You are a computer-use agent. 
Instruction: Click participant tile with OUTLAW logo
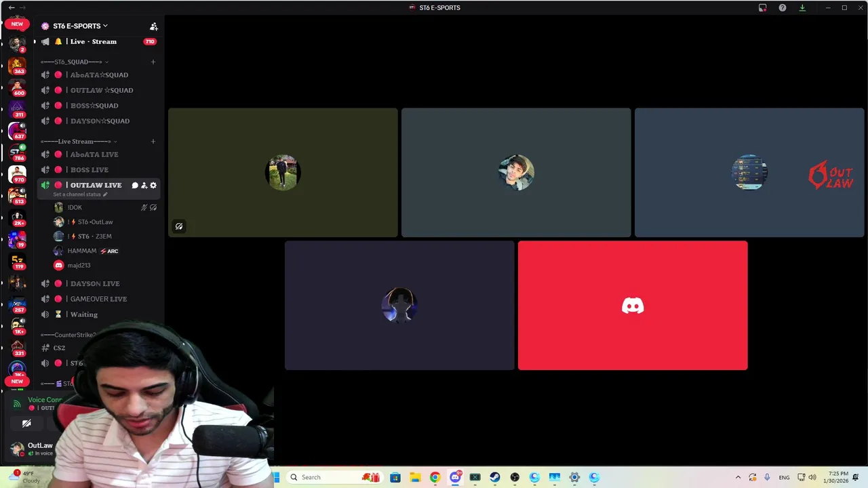pos(749,173)
